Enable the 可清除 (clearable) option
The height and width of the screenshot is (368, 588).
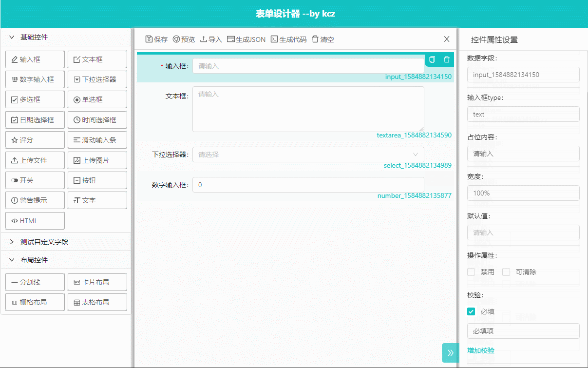click(506, 272)
